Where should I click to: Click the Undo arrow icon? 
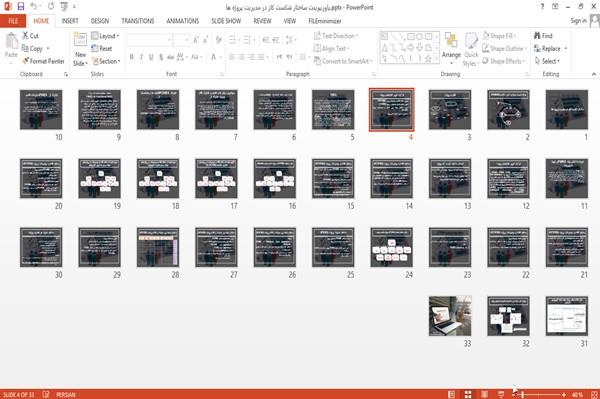34,6
